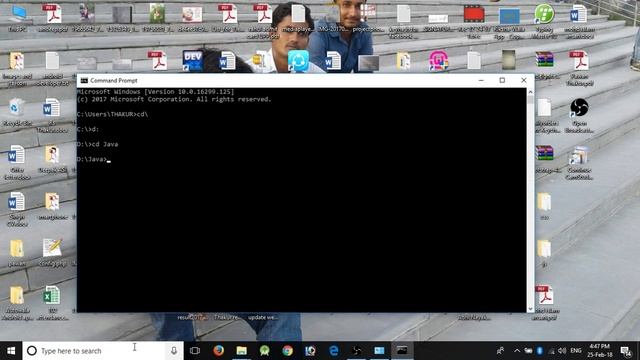Show hidden system tray icons chevron
Image resolution: width=640 pixels, height=360 pixels.
pos(517,351)
